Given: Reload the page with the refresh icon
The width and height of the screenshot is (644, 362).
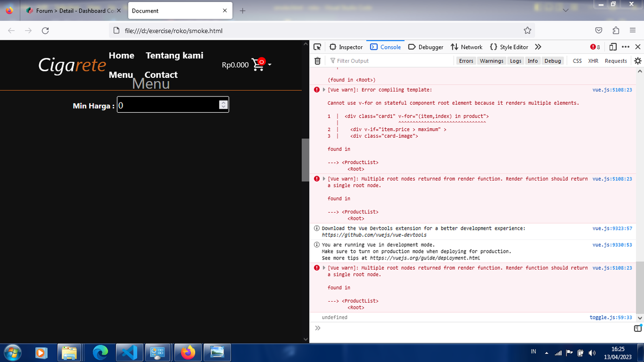Looking at the screenshot, I should (45, 31).
